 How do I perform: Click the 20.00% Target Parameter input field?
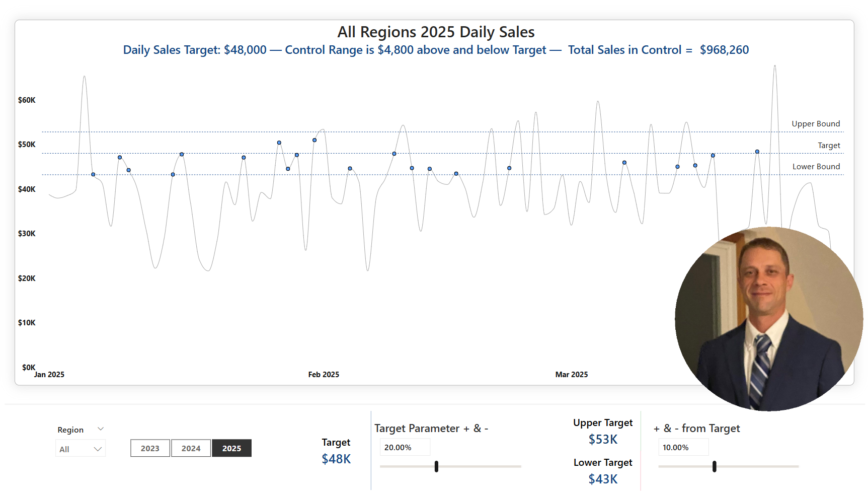pos(405,447)
